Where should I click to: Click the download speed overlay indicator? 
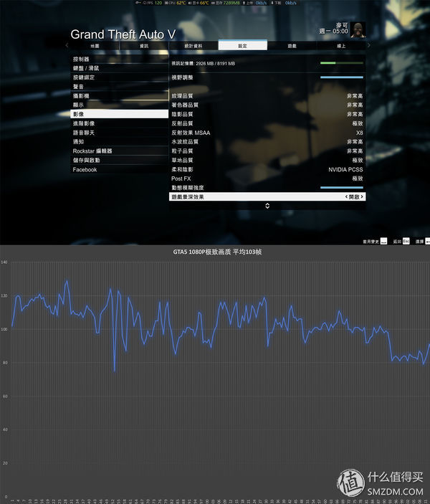coord(284,3)
